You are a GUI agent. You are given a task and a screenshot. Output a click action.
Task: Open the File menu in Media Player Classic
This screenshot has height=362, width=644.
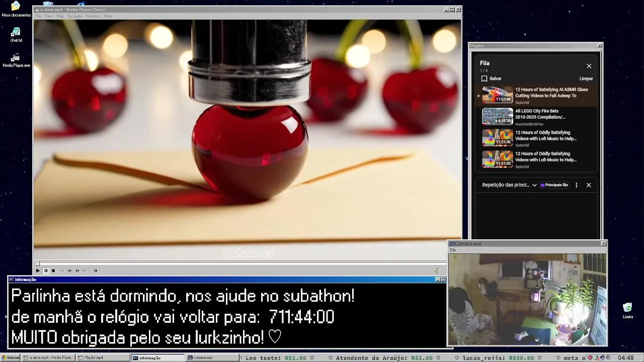pos(38,16)
